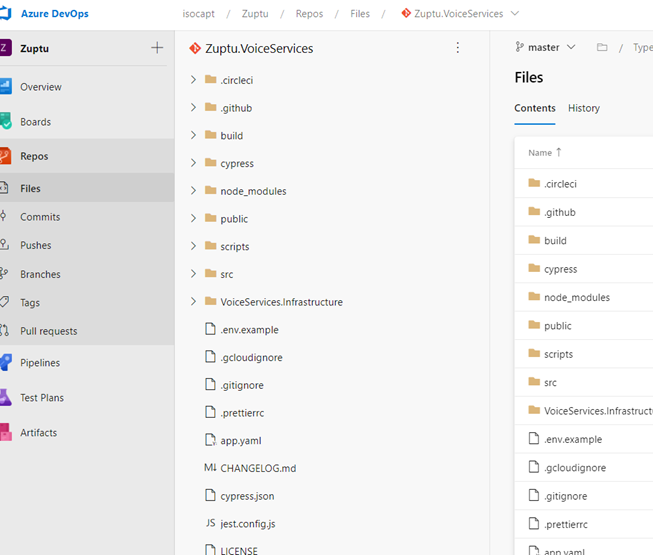Open the Boards hub icon
653x555 pixels.
5,121
